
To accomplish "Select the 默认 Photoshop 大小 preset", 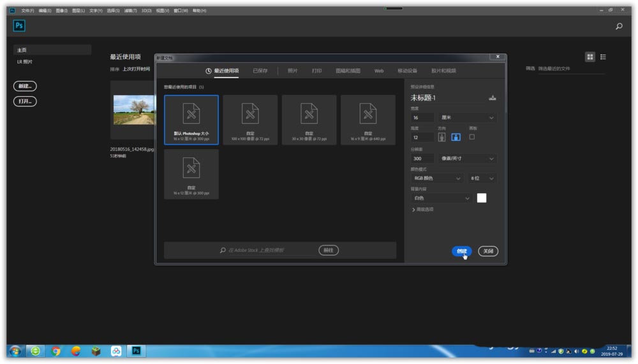I will click(x=191, y=120).
